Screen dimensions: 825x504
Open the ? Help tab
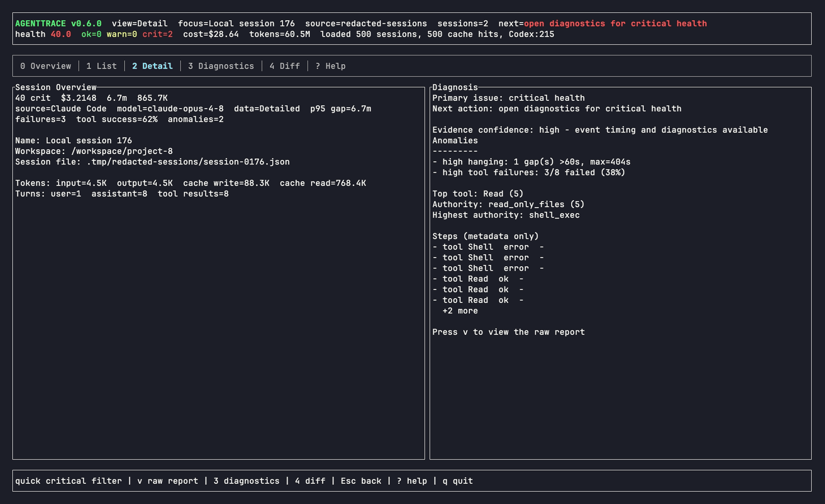coord(330,66)
